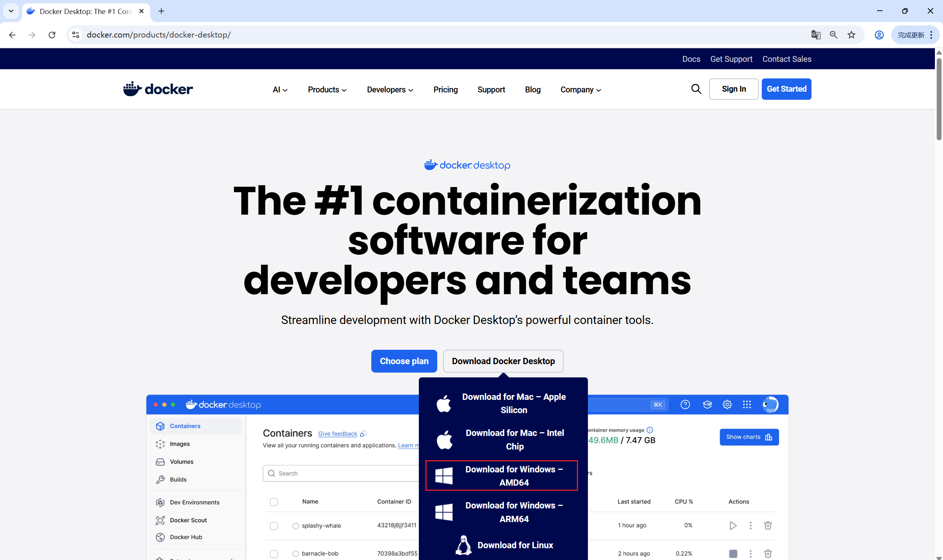
Task: Tick the checkbox for splashy-whale row
Action: click(x=274, y=526)
